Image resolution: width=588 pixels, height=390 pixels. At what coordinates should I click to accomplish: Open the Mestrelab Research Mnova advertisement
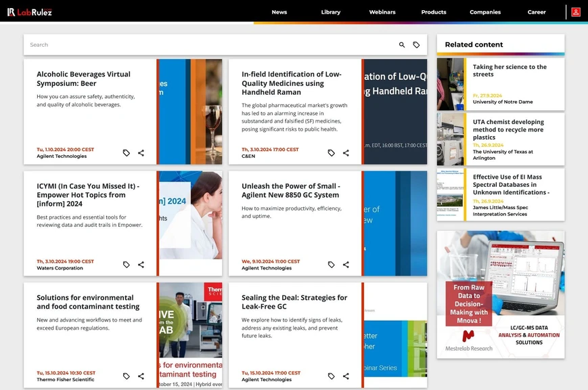point(501,295)
